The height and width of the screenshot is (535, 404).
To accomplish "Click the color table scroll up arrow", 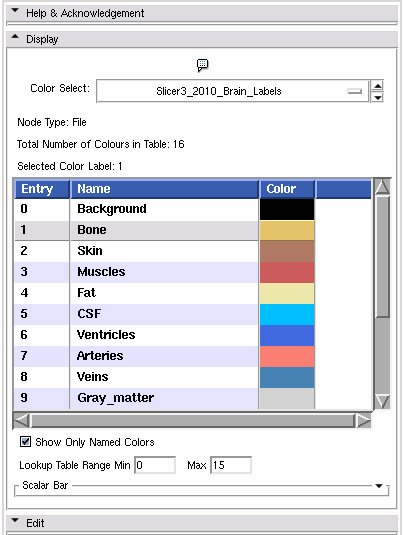I will click(382, 187).
